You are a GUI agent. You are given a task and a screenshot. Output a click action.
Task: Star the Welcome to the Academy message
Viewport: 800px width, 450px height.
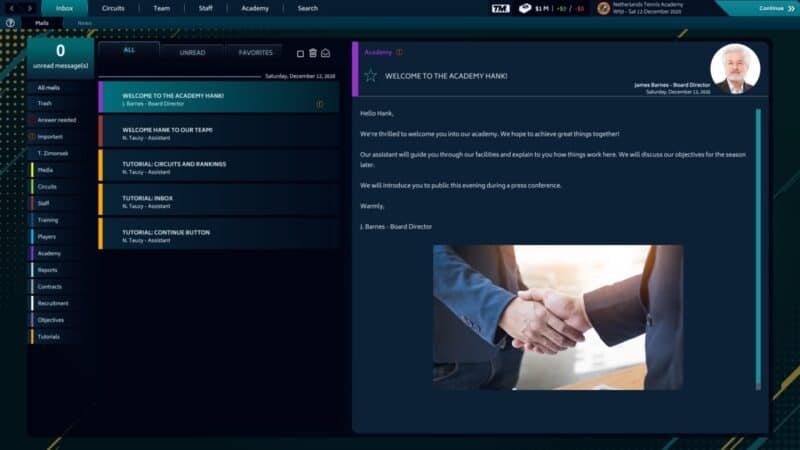tap(370, 76)
